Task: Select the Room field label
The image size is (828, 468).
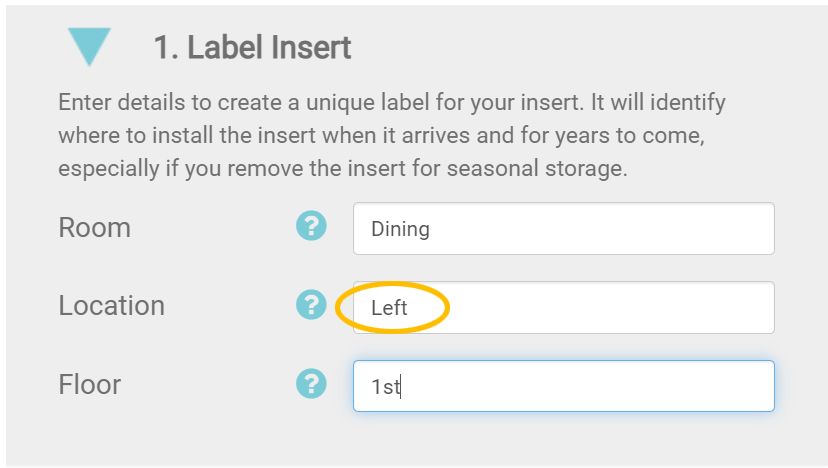Action: click(95, 228)
